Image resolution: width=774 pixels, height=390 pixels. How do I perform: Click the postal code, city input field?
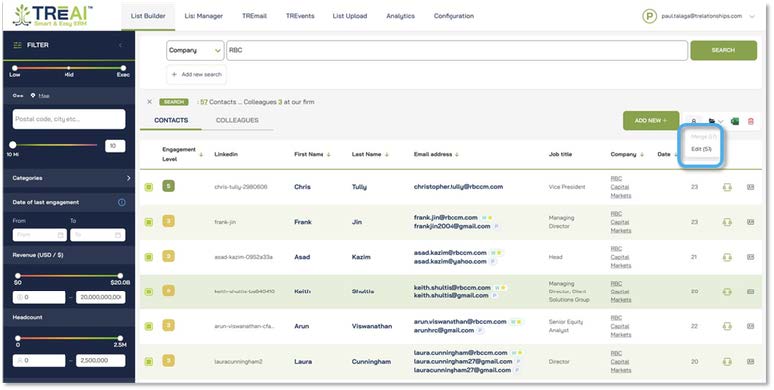click(69, 119)
